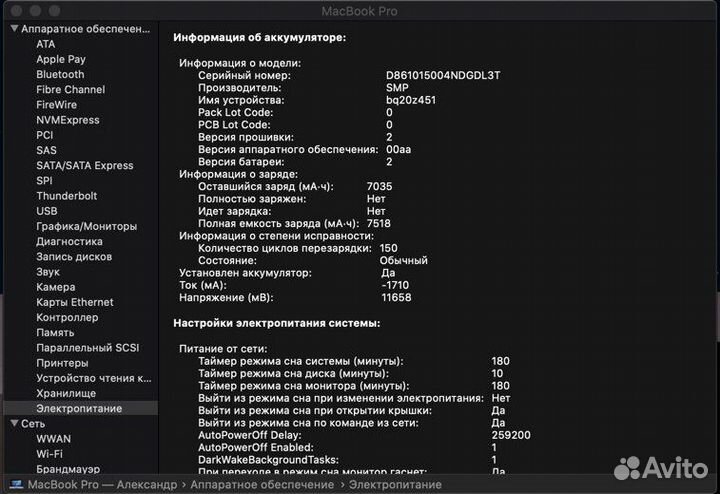
Task: Select the Память sidebar entry
Action: click(x=55, y=332)
